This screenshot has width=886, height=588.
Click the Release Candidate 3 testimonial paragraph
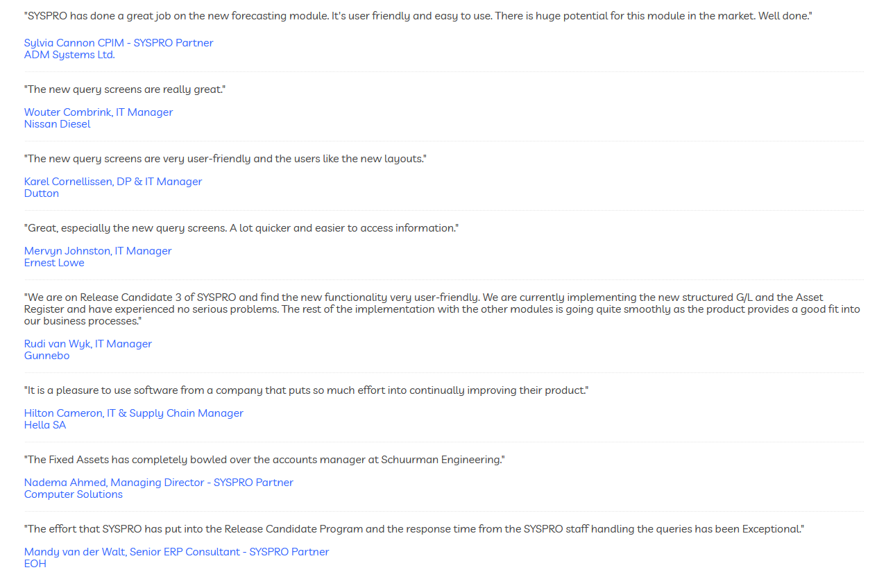(x=442, y=309)
